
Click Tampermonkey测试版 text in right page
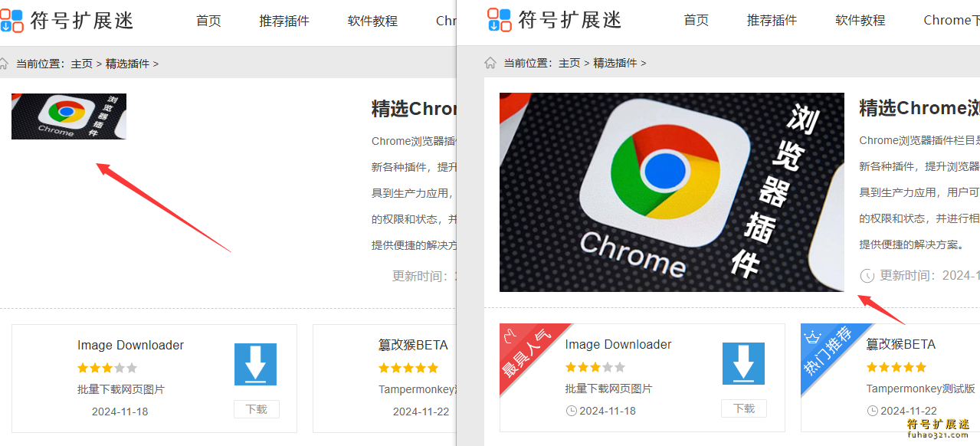tap(920, 389)
